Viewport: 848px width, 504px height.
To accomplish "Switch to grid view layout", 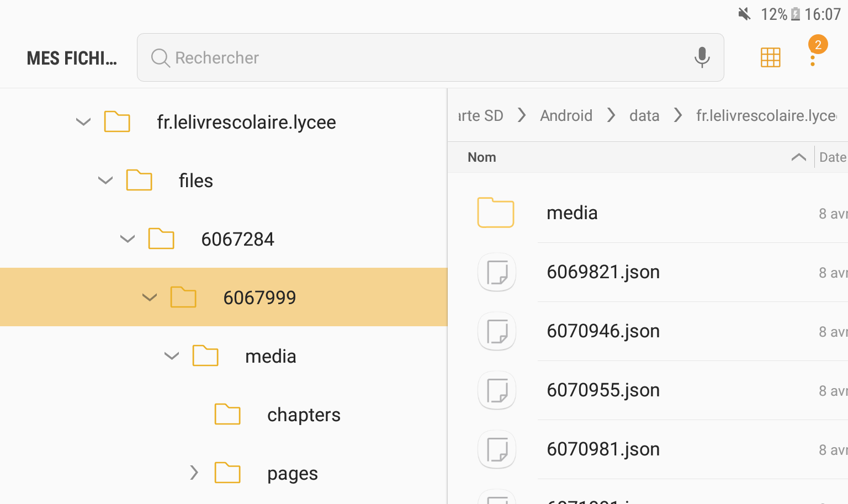I will tap(771, 57).
